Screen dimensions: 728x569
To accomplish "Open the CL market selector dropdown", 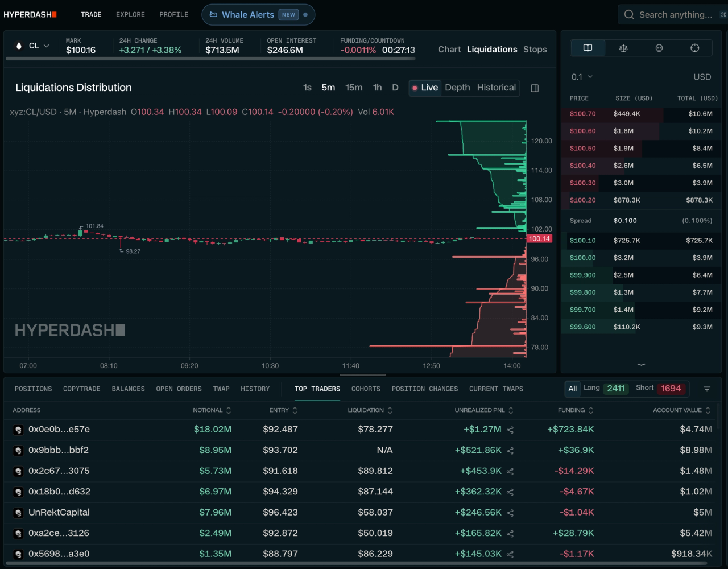I will (x=32, y=46).
